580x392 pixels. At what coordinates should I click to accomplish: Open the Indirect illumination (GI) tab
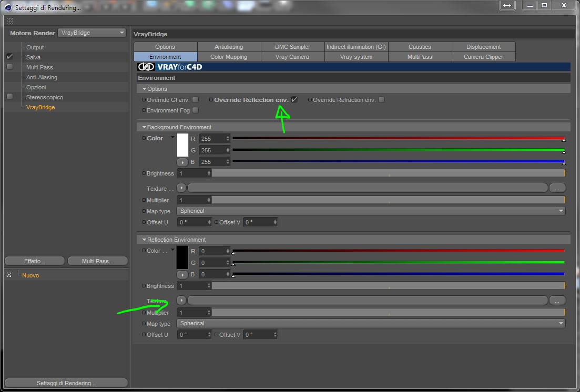coord(356,47)
